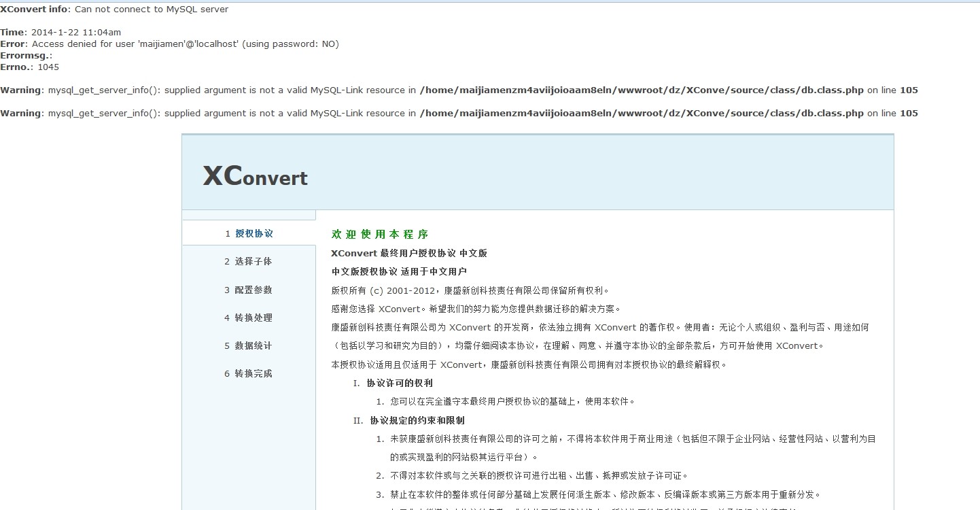Click 'XConvert 最终用户授权协议 中文版' line
The image size is (980, 510).
pyautogui.click(x=409, y=253)
